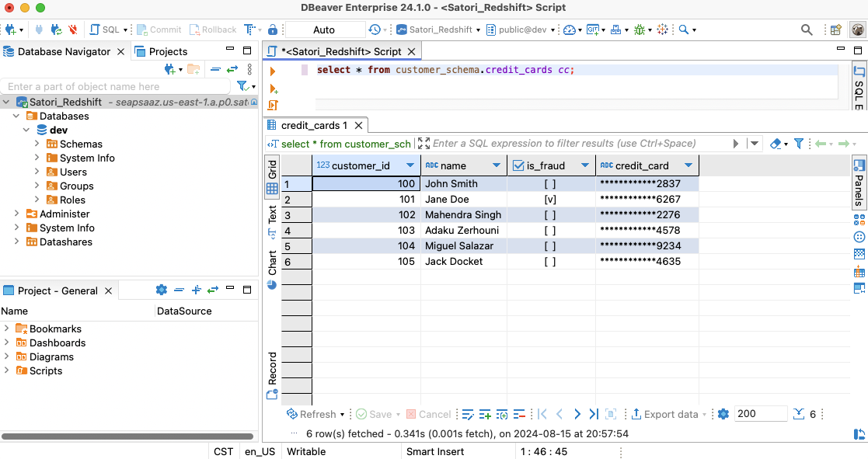Image resolution: width=868 pixels, height=459 pixels.
Task: Click the filter funnel icon in results bar
Action: [798, 144]
